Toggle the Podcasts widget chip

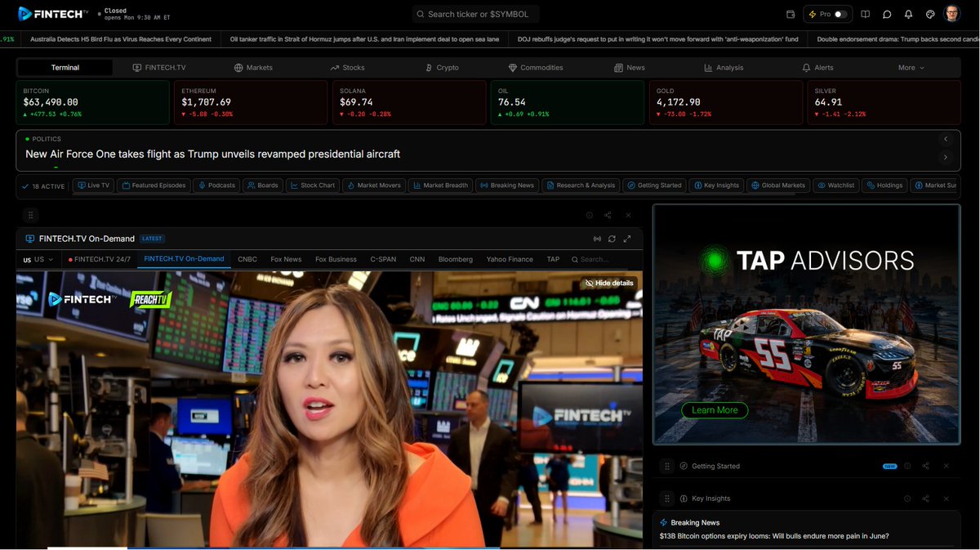click(x=217, y=186)
